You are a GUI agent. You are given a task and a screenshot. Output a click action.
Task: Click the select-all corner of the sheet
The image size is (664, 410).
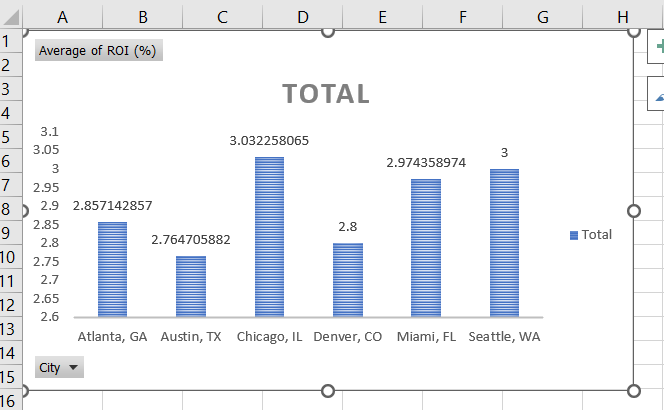pos(11,16)
